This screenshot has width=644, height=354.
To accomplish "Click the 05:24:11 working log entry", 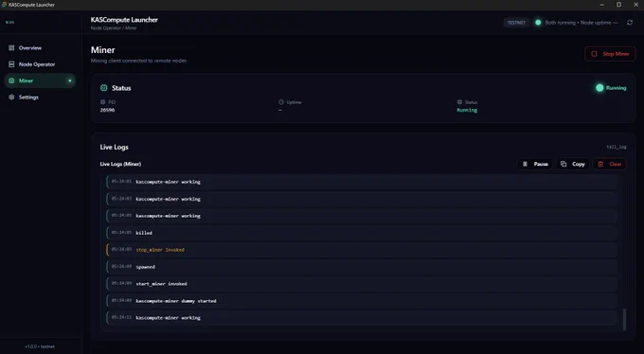I will (x=362, y=318).
